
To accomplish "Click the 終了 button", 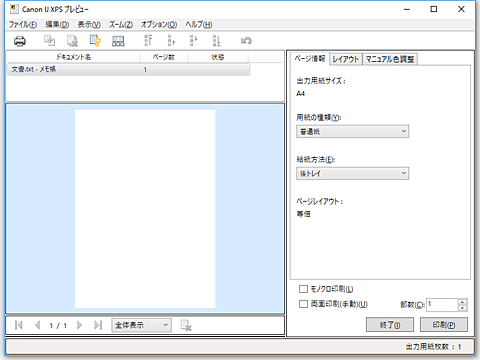I will (x=390, y=324).
